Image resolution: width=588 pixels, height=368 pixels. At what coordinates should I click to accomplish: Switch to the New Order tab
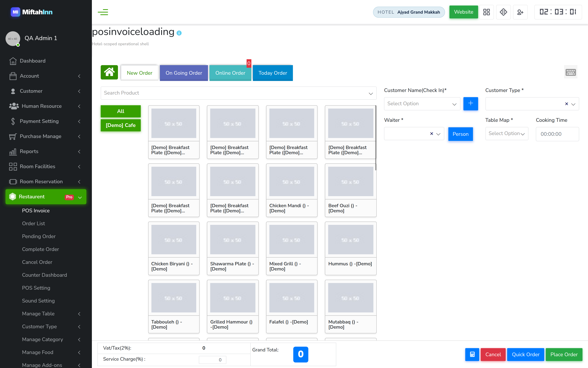(139, 73)
